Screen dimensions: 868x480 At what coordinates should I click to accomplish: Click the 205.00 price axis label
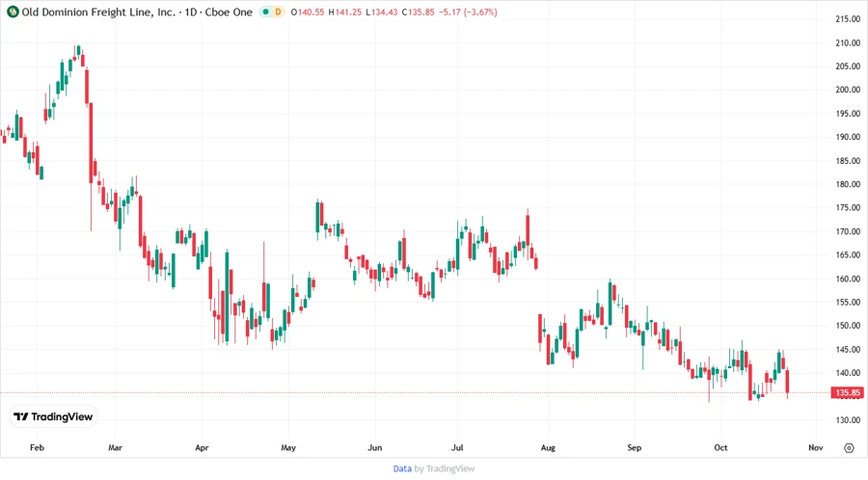[x=848, y=67]
